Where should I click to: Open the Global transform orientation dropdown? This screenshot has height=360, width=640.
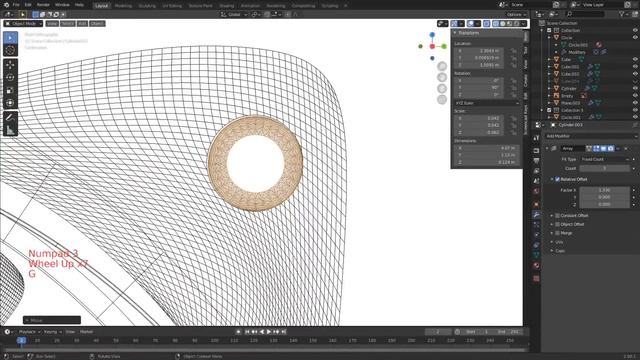coord(234,14)
